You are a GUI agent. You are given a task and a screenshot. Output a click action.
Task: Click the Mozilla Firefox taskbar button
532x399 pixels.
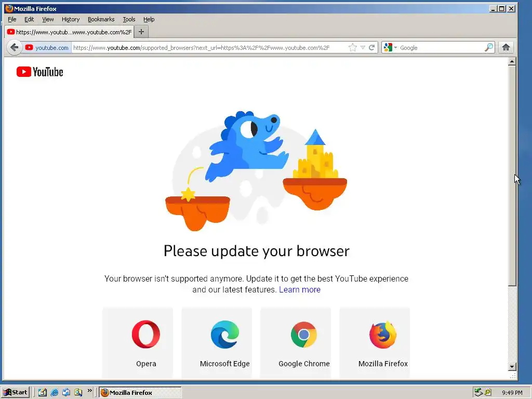(x=140, y=393)
